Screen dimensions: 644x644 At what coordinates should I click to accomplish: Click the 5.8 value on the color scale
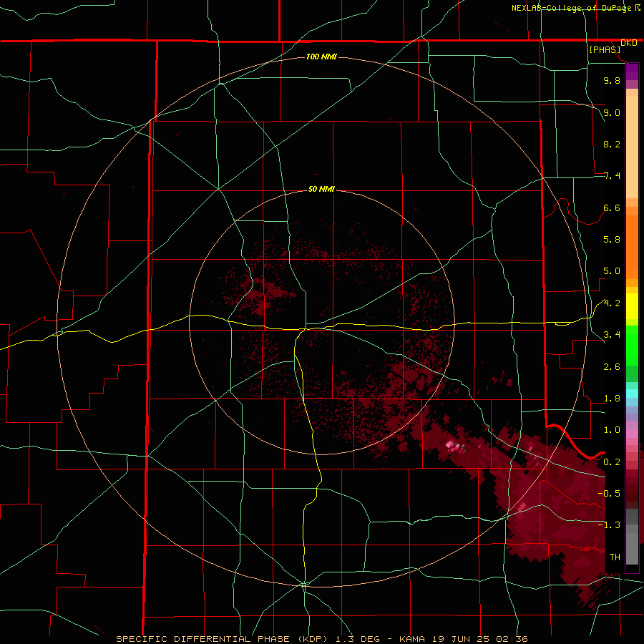click(x=612, y=240)
